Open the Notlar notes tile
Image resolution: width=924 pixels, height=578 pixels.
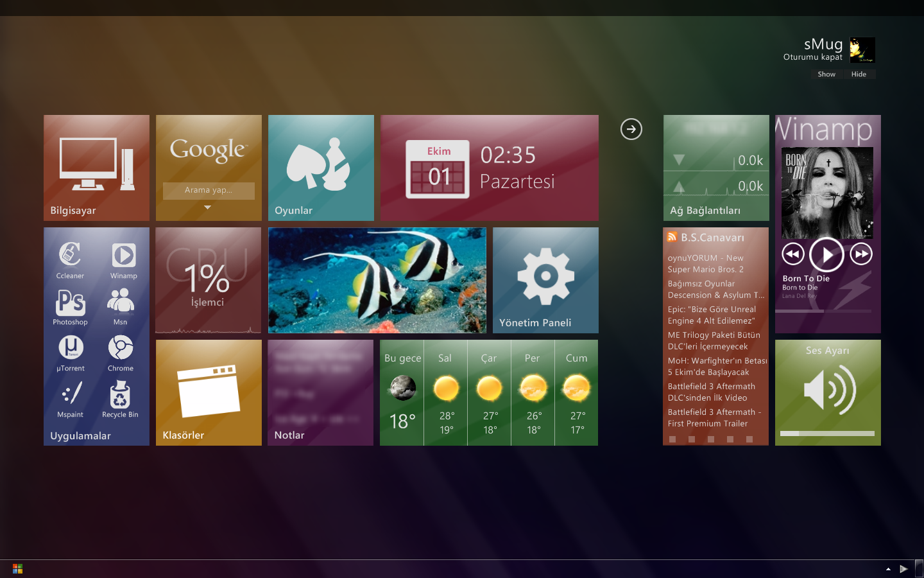coord(320,392)
